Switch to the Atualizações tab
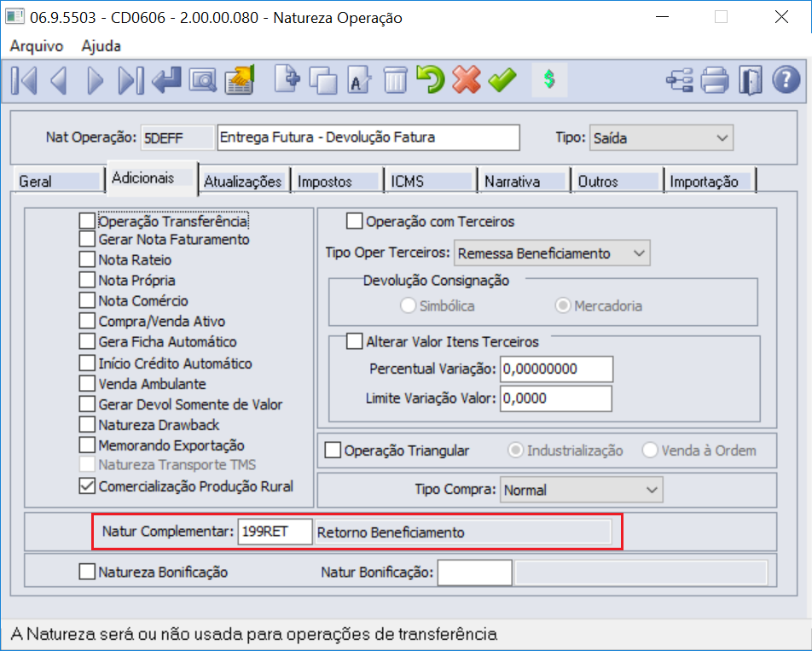Image resolution: width=812 pixels, height=651 pixels. pos(243,181)
